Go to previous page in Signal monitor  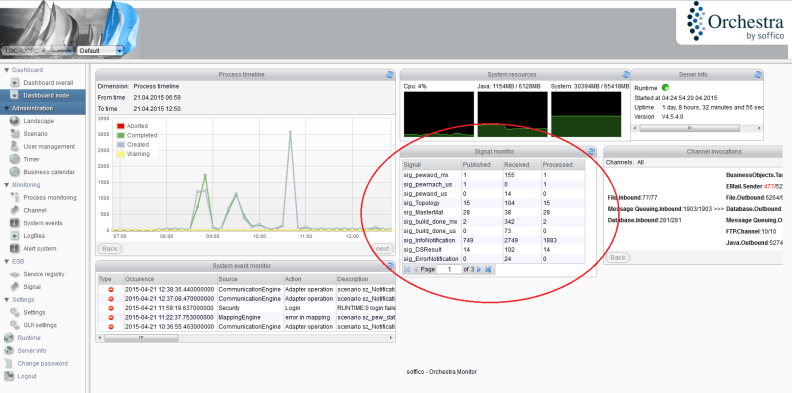point(416,270)
